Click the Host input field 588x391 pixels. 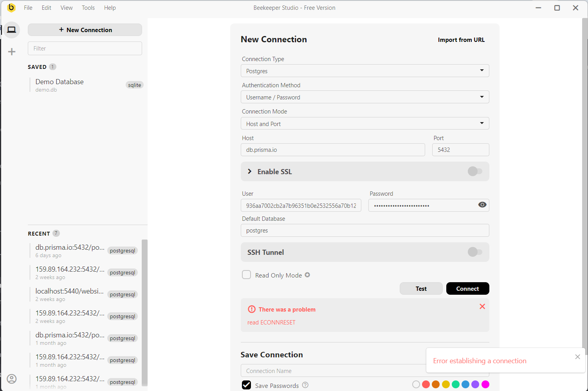[333, 150]
